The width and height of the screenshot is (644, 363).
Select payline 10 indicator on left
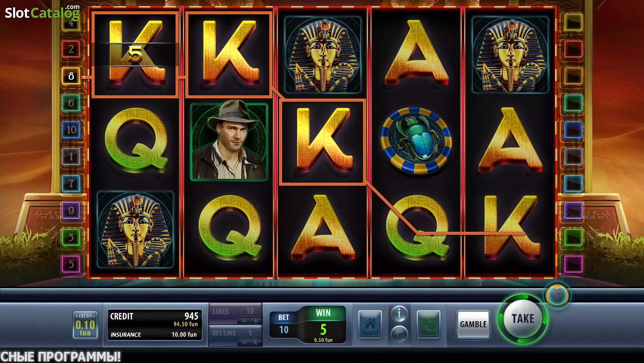pos(71,130)
